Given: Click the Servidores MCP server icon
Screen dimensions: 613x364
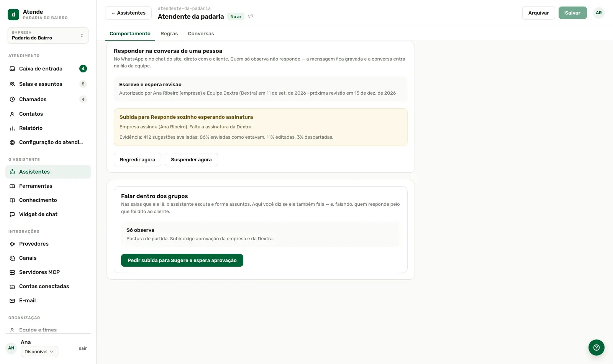Looking at the screenshot, I should pyautogui.click(x=12, y=272).
